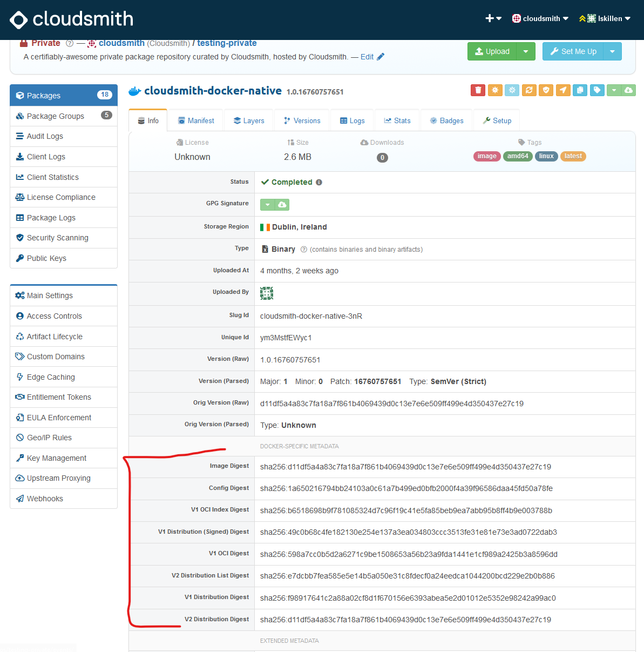Screen dimensions: 644x652
Task: Click the Upload button
Action: [x=492, y=51]
